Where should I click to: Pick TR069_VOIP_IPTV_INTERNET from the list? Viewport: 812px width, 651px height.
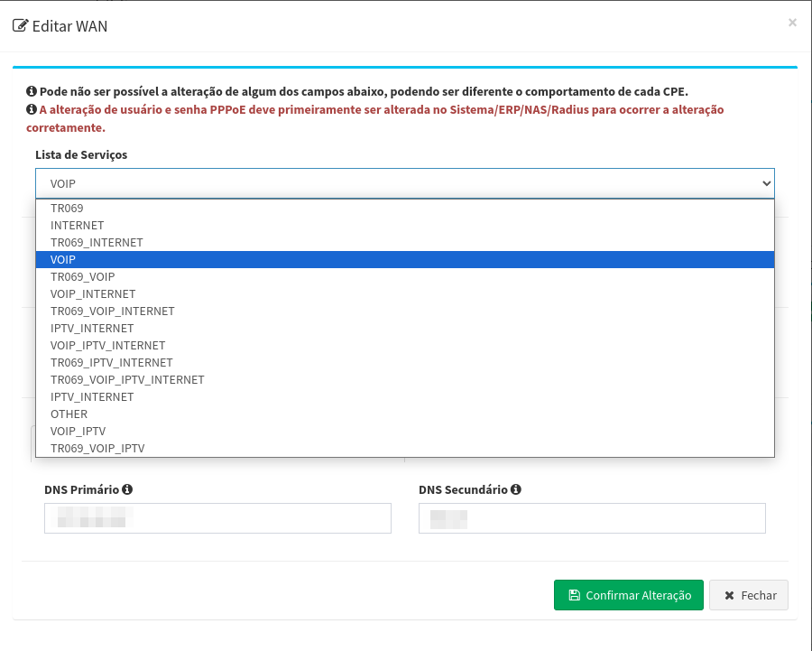(x=127, y=379)
